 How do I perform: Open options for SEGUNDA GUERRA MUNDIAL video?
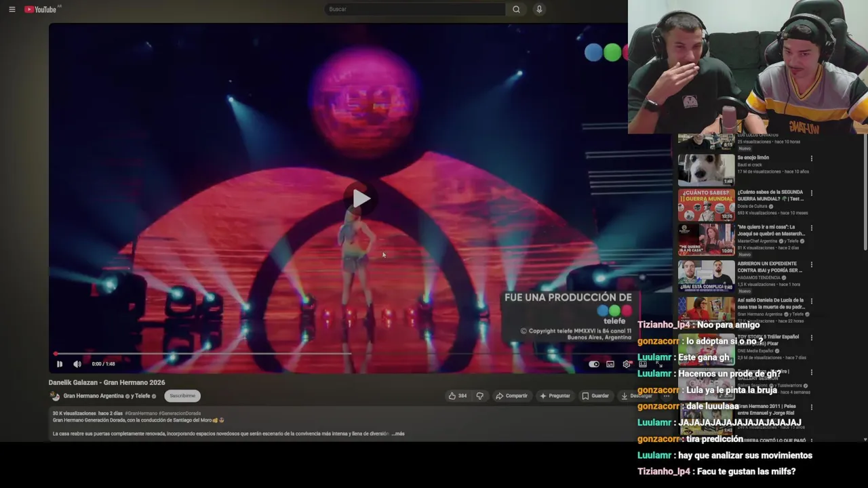point(811,194)
